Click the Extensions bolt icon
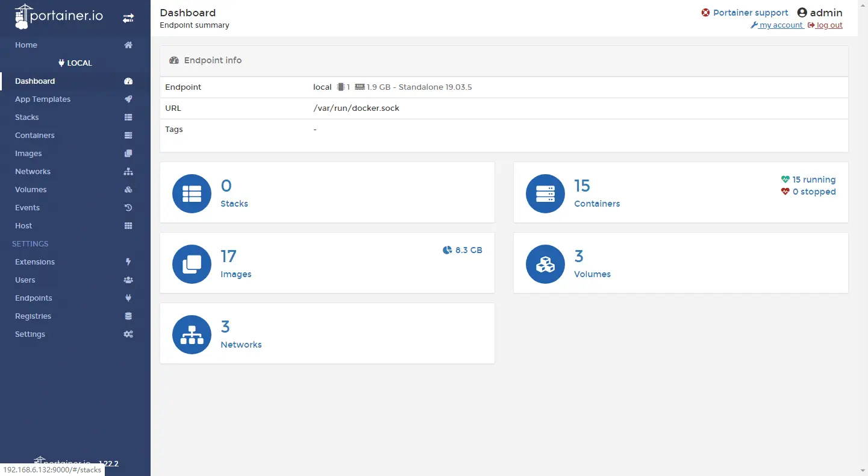Image resolution: width=868 pixels, height=476 pixels. [128, 262]
